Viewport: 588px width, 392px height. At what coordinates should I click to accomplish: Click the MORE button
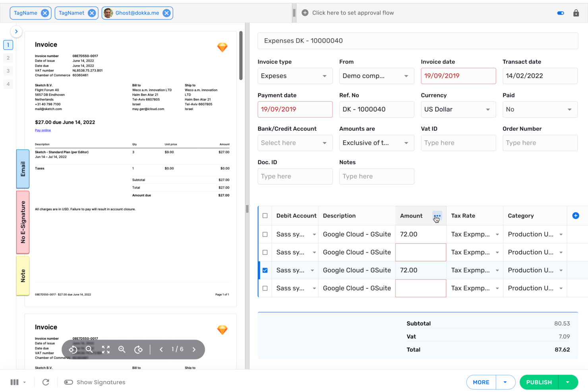pyautogui.click(x=481, y=382)
